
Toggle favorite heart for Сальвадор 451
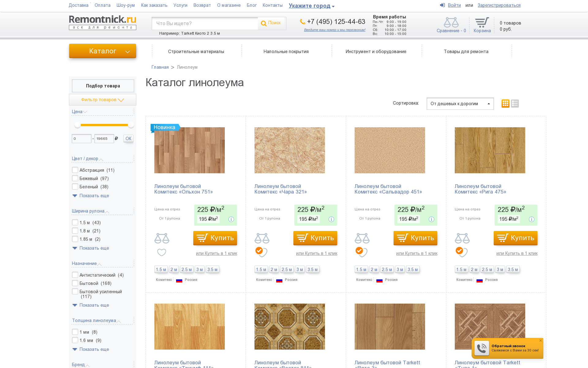[x=361, y=252]
